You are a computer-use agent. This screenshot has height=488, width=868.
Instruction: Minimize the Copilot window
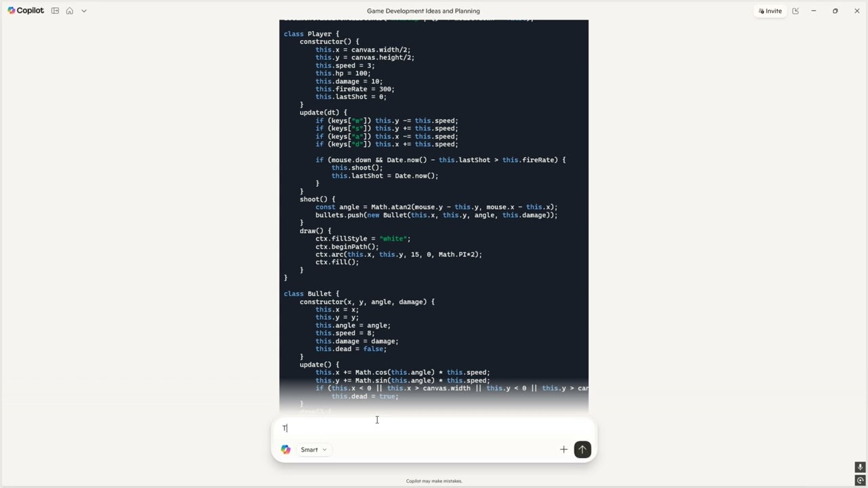tap(814, 11)
